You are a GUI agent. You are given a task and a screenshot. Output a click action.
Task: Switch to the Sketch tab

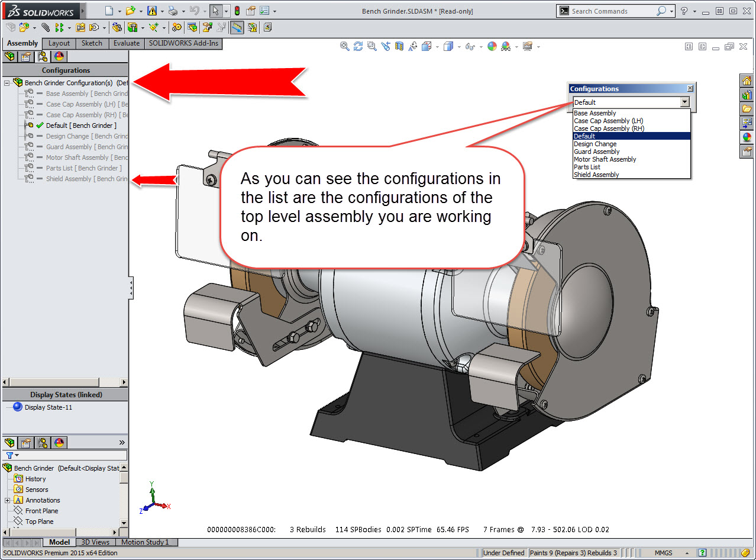(x=92, y=43)
